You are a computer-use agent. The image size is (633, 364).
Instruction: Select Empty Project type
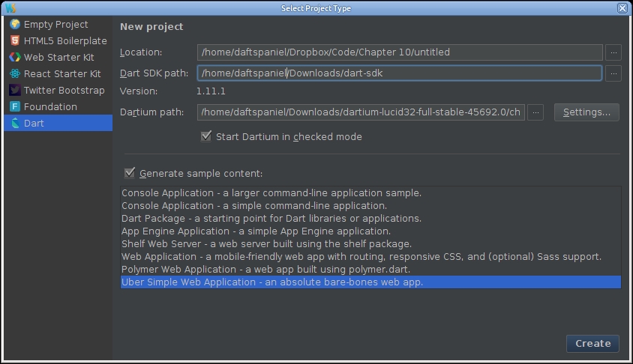pos(58,24)
